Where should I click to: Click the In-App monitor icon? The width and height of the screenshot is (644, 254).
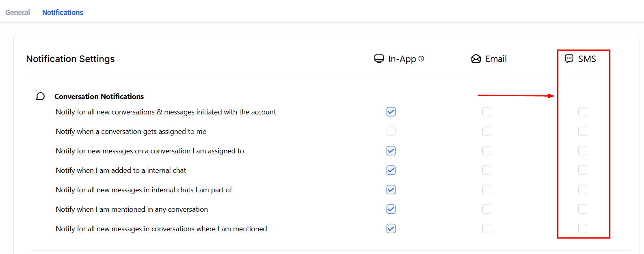tap(379, 59)
